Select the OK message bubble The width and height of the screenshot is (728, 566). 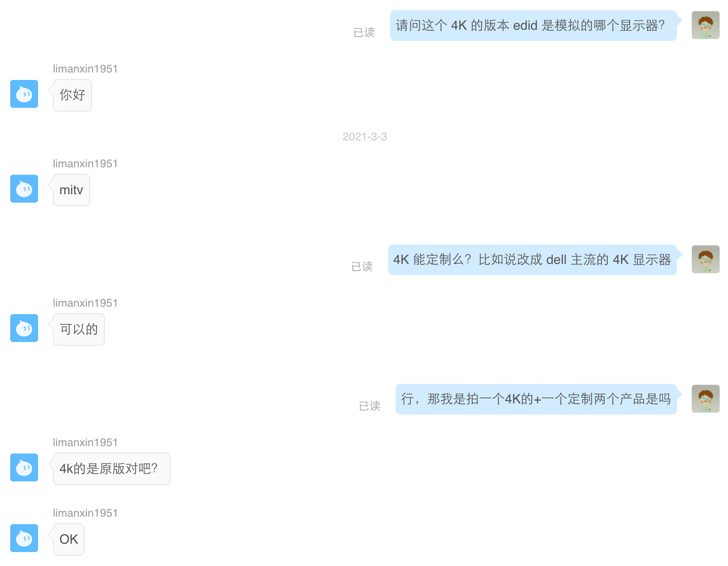pos(69,540)
